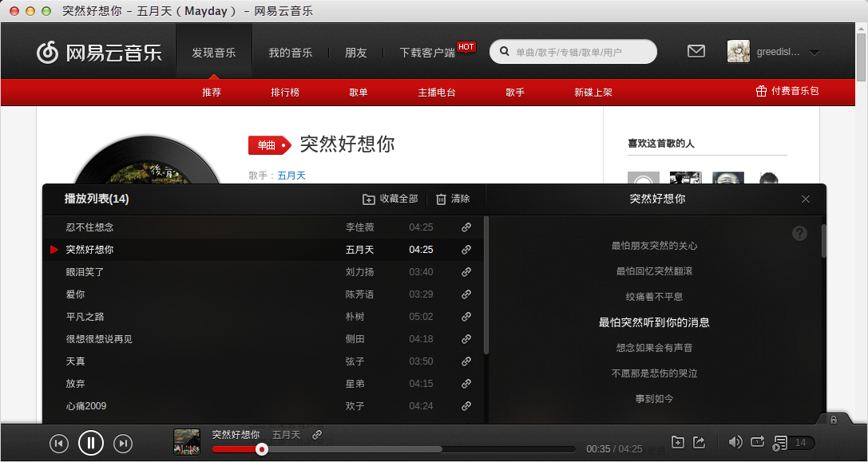
Task: Click the search magnifier icon
Action: [505, 51]
